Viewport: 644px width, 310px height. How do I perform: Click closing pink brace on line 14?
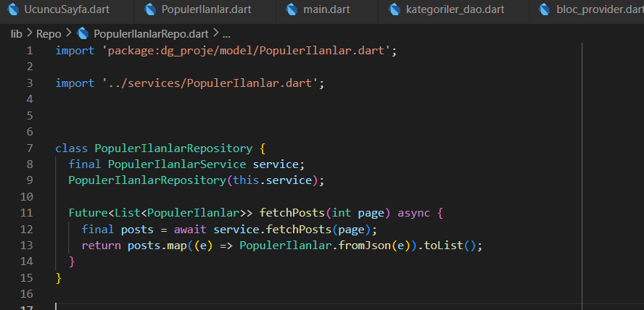click(x=72, y=261)
